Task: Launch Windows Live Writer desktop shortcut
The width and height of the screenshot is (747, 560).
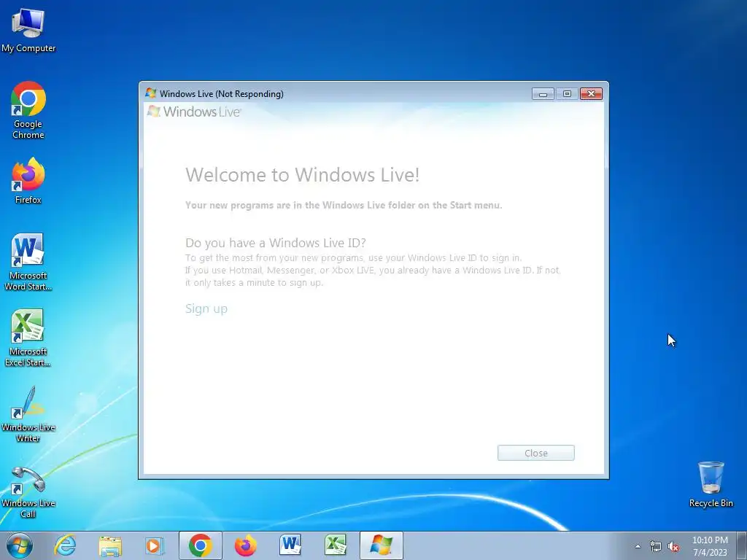Action: tap(28, 414)
